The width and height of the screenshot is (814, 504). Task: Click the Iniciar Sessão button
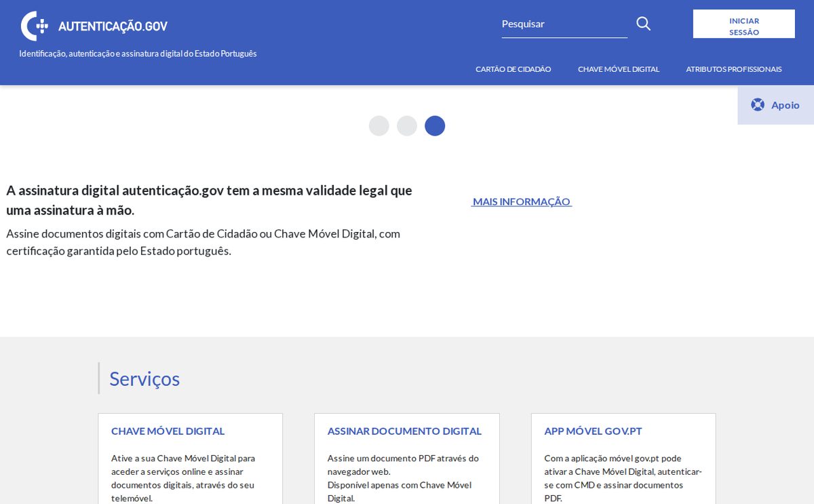[744, 24]
